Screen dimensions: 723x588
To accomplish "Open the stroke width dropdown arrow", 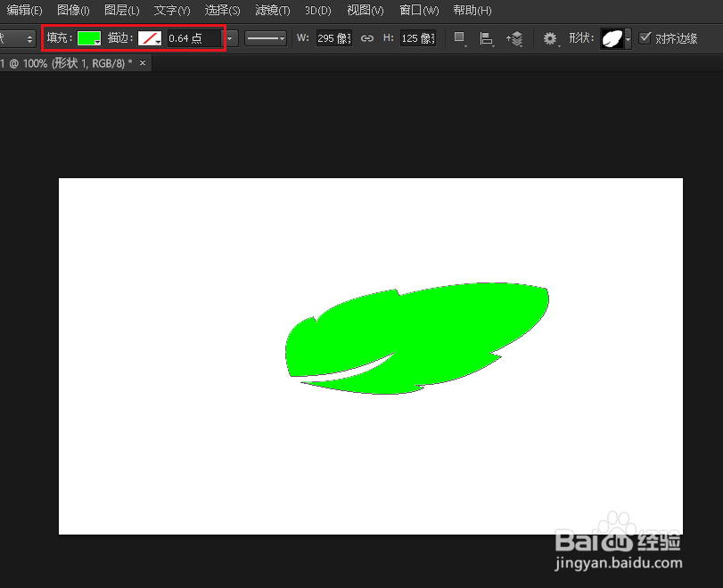I will coord(230,38).
